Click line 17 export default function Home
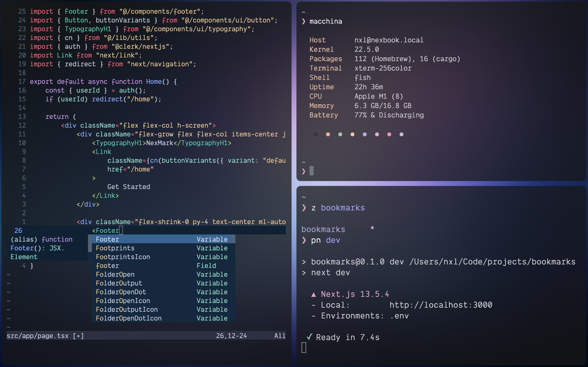Screen dimensions: 588x367 click(103, 82)
